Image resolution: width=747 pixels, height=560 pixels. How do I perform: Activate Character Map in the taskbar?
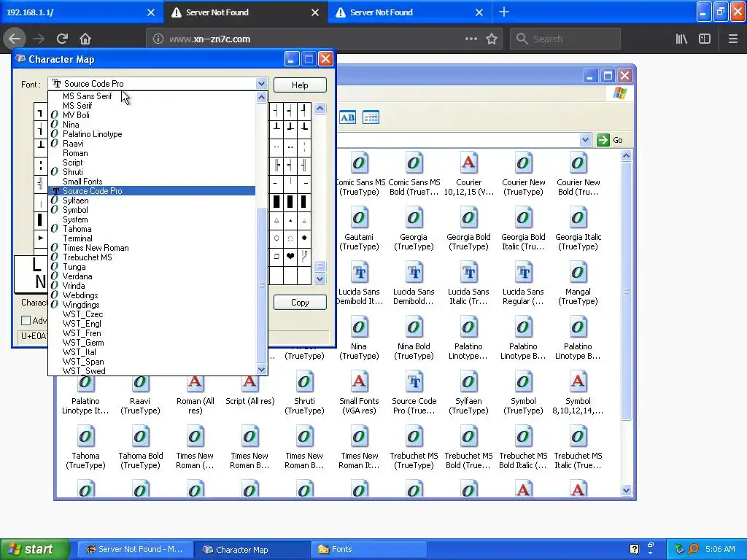click(x=252, y=549)
